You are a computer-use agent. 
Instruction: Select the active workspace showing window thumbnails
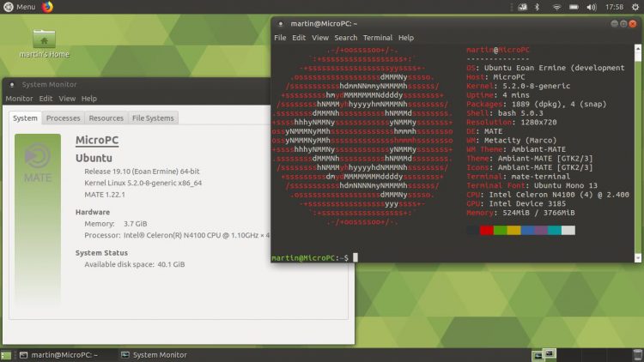pyautogui.click(x=544, y=355)
